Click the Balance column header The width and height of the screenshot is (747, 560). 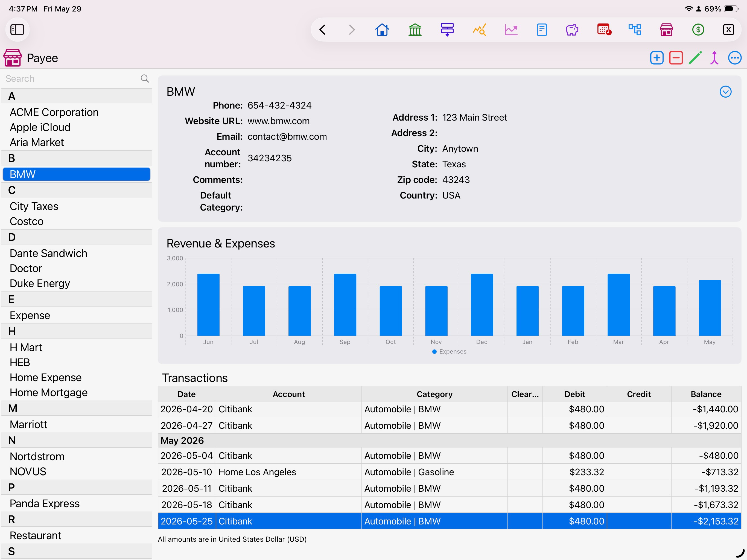[x=706, y=394]
